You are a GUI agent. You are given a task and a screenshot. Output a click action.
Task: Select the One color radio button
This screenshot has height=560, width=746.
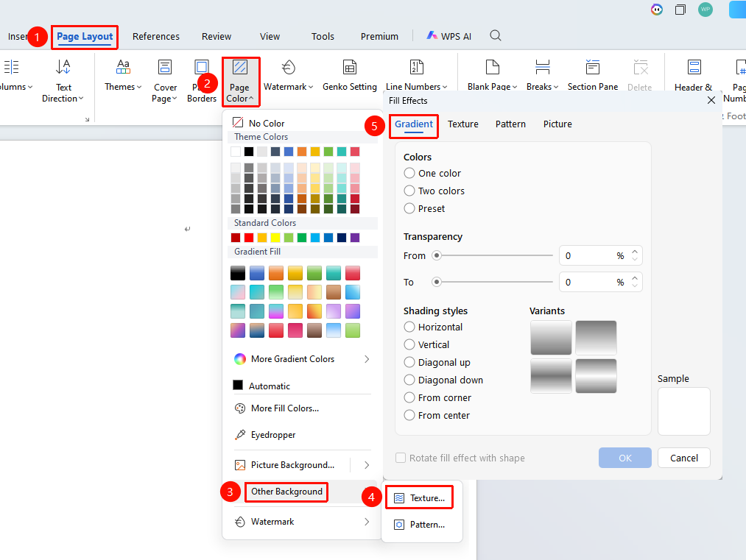409,173
